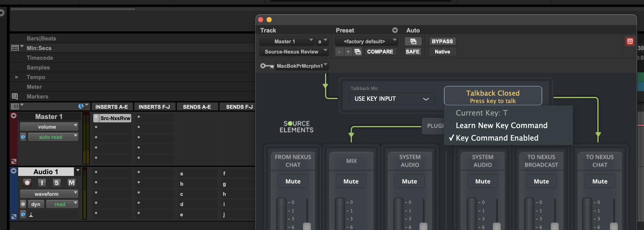Viewport: 644px width, 230px height.
Task: Open the Talkback Mic USE KEY INPUT dropdown
Action: [391, 99]
